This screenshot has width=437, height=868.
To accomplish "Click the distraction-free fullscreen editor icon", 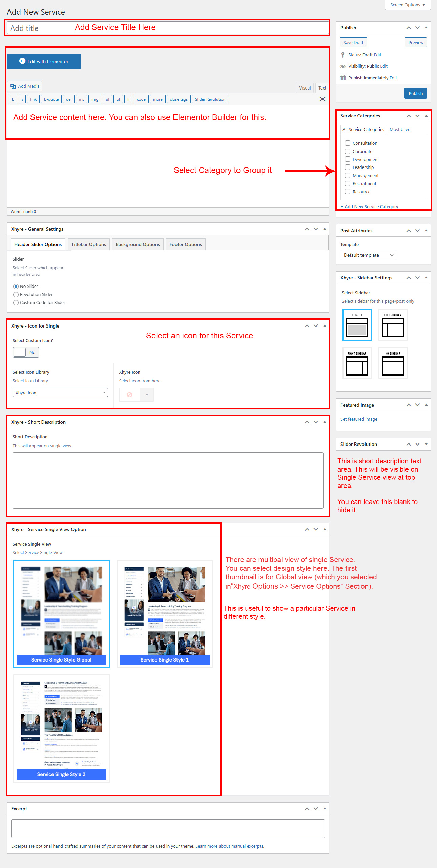I will [x=322, y=99].
